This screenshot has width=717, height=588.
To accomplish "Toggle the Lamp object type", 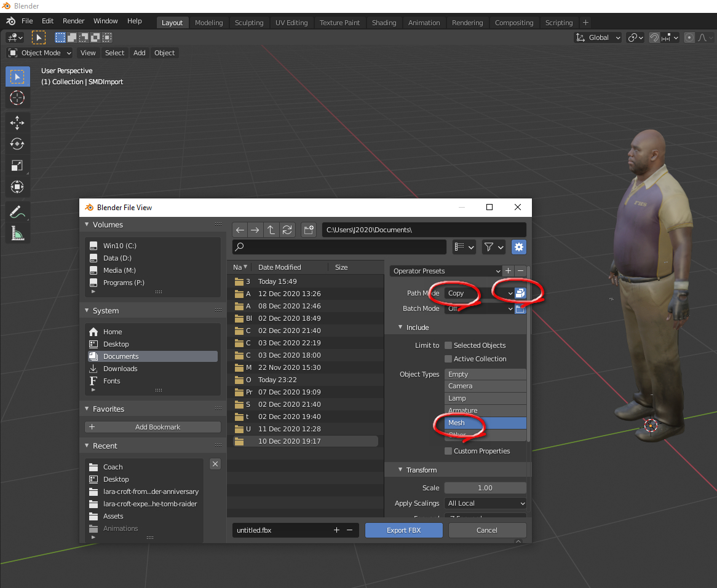I will tap(485, 398).
